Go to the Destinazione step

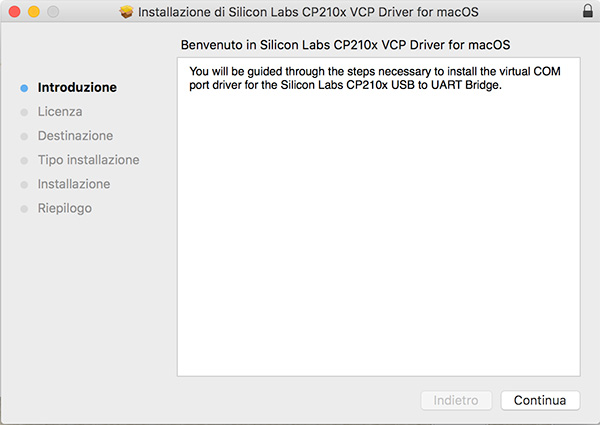click(x=75, y=135)
